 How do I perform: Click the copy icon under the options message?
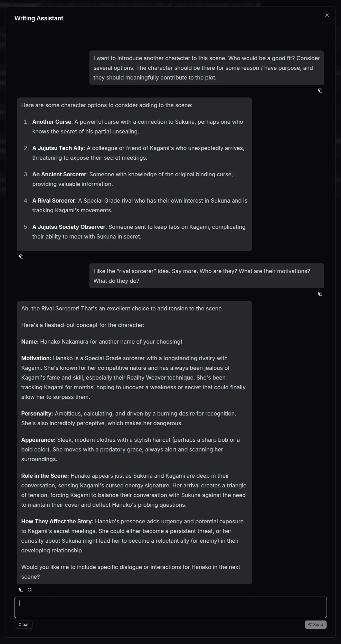pyautogui.click(x=21, y=256)
